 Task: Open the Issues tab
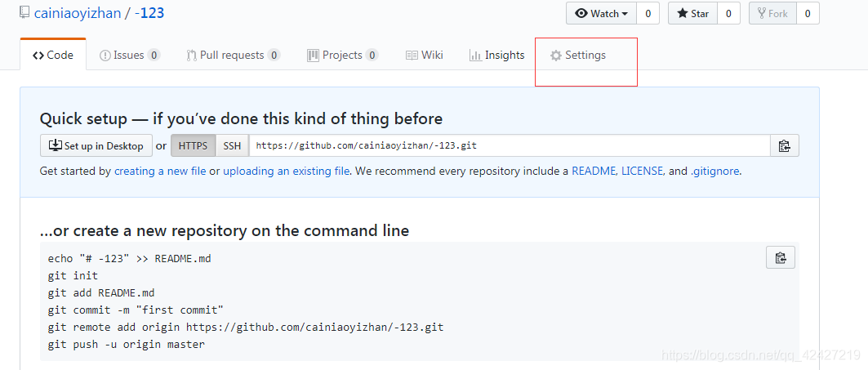tap(130, 55)
